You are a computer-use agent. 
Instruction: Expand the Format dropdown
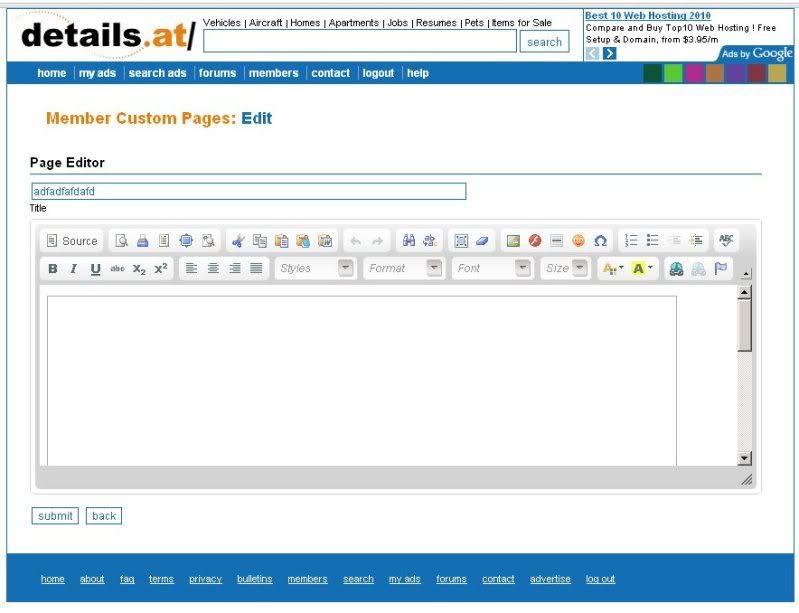pyautogui.click(x=404, y=268)
